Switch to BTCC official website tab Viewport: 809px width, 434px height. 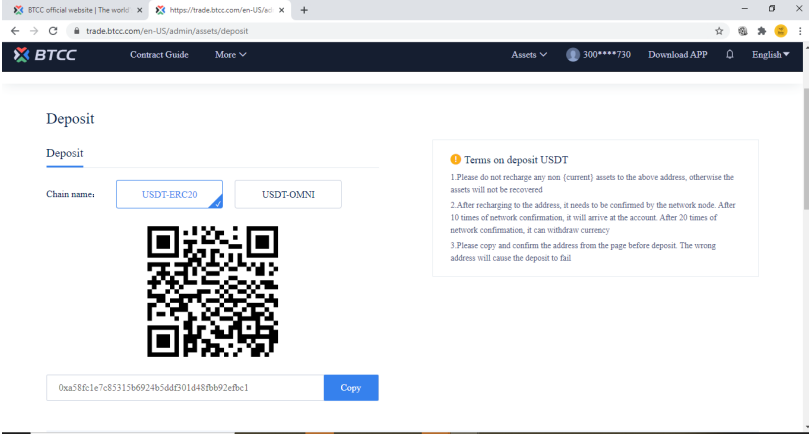pyautogui.click(x=77, y=10)
